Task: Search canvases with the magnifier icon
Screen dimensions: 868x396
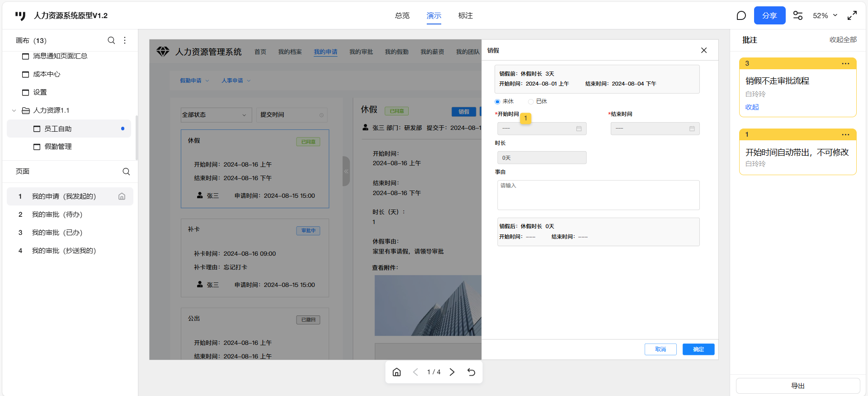Action: pyautogui.click(x=111, y=40)
